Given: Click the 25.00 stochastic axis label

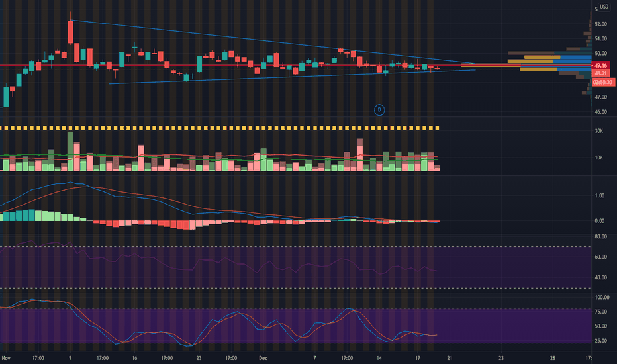Looking at the screenshot, I should (600, 341).
